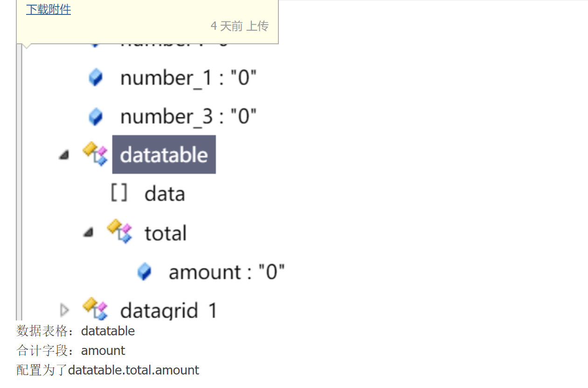Select the number_3 : "0" tree entry

[188, 116]
